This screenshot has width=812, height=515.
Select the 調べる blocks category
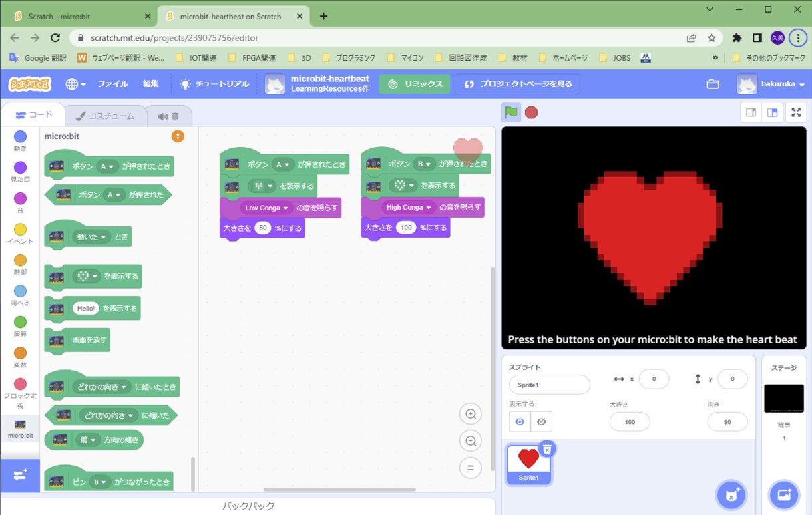point(20,295)
